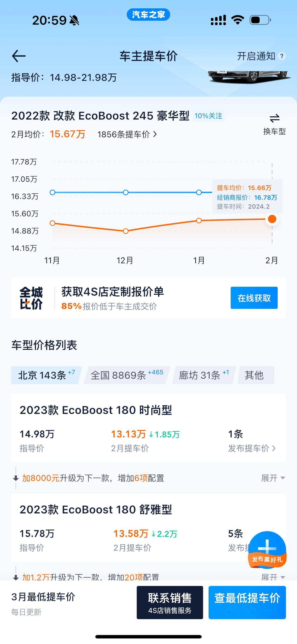Viewport: 297px width, 644px height.
Task: Tap the chart tooltip showing 提车均价 15.66万
Action: 247,197
